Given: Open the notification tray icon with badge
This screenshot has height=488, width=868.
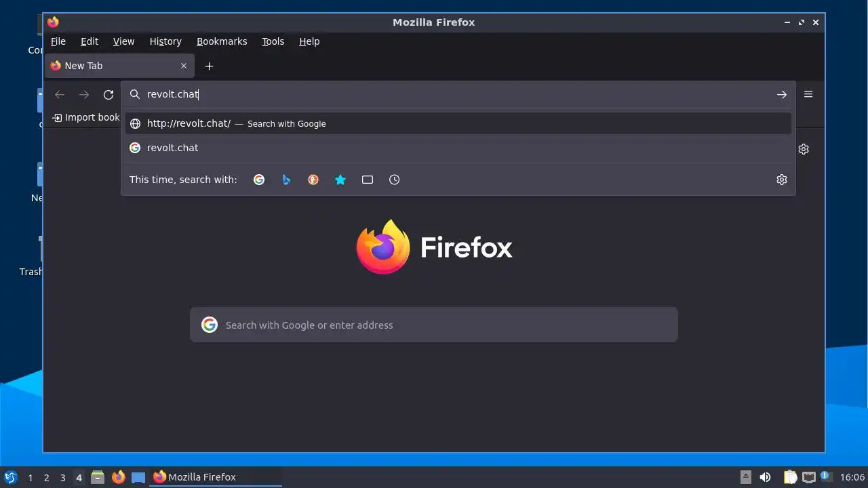Looking at the screenshot, I should pos(827,476).
